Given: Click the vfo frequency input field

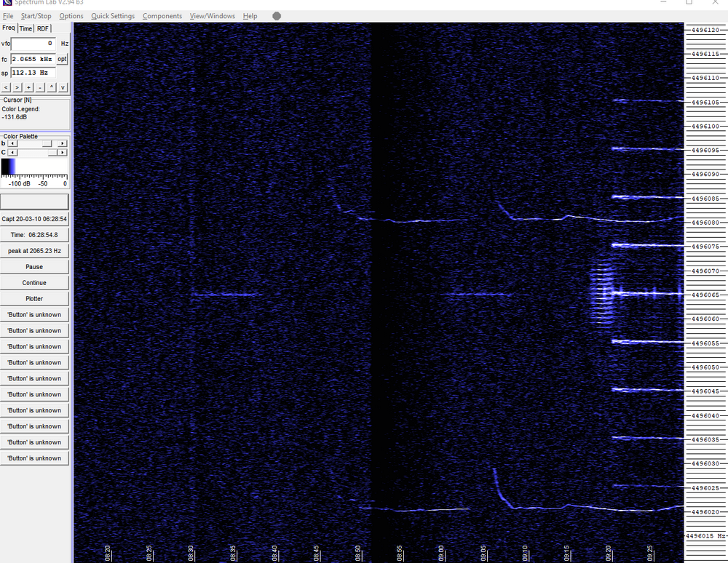Looking at the screenshot, I should 33,44.
